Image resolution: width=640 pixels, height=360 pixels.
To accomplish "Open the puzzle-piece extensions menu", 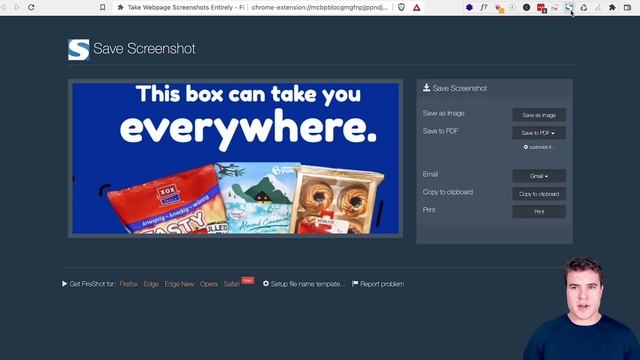I will 612,7.
